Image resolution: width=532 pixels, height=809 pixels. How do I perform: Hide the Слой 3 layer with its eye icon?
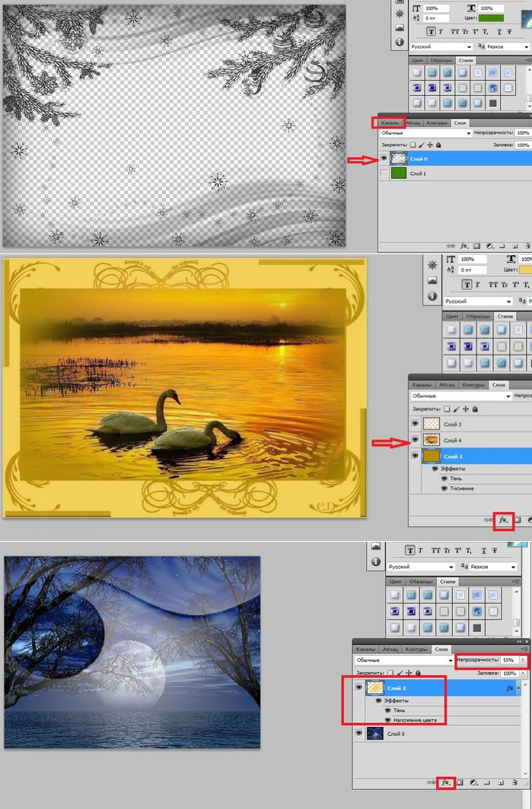pos(415,424)
